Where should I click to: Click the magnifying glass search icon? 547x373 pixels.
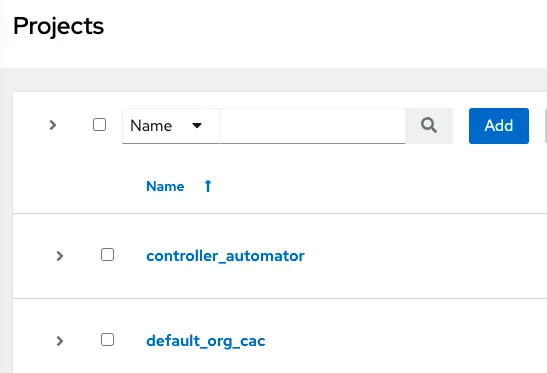pyautogui.click(x=429, y=126)
